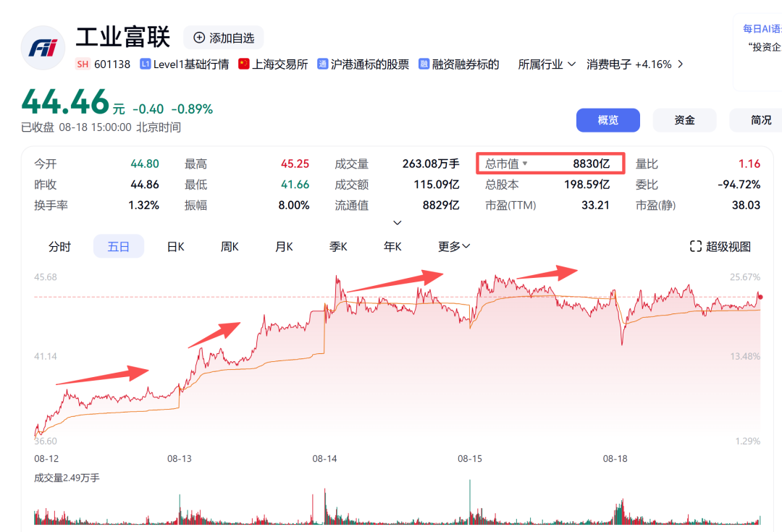Expand the 所属行业 dropdown
This screenshot has width=782, height=532.
point(547,64)
